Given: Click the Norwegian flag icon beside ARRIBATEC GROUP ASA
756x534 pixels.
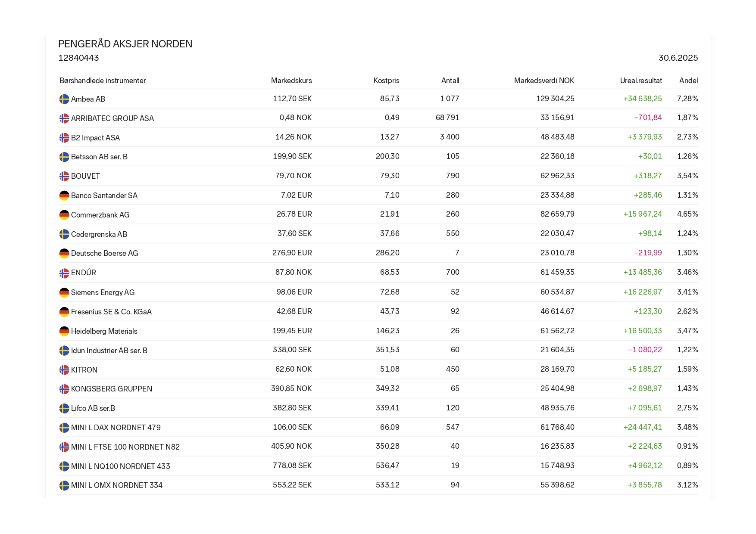Looking at the screenshot, I should click(64, 118).
